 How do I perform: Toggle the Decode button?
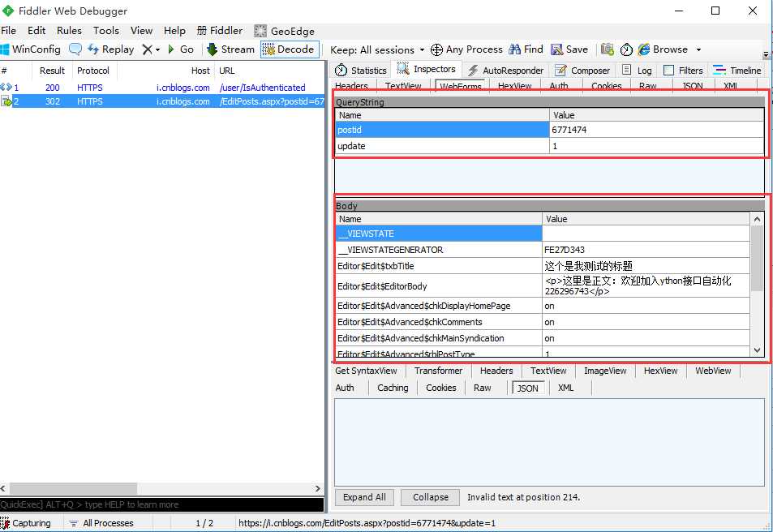click(x=290, y=49)
